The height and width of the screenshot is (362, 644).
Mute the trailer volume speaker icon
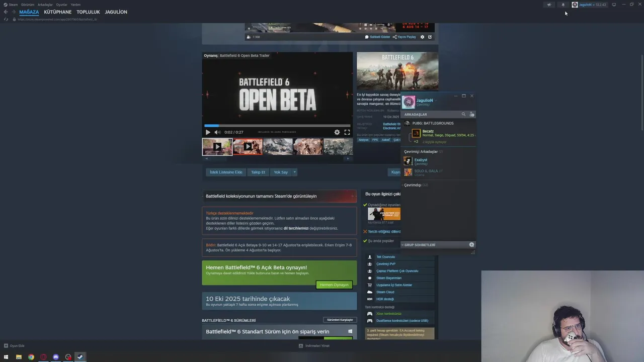pyautogui.click(x=217, y=132)
